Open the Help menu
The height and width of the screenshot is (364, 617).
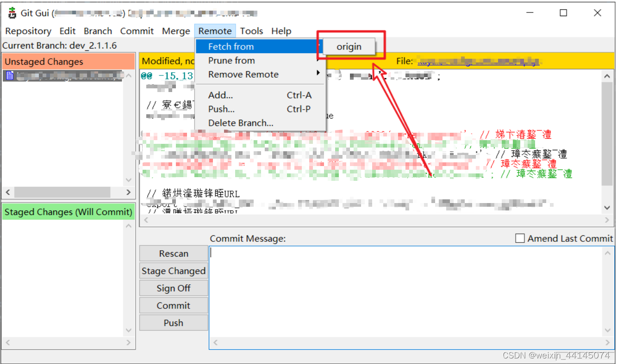click(281, 31)
